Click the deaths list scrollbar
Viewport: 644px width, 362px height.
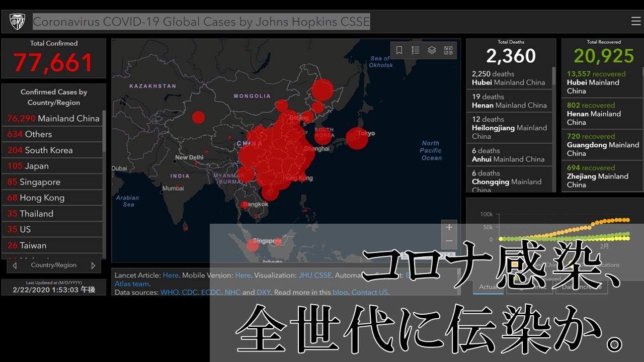pos(554,75)
